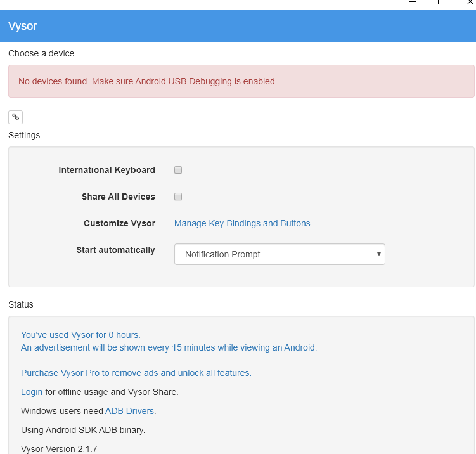This screenshot has height=454, width=476.
Task: Open the Vysor usage hours link
Action: [x=80, y=335]
